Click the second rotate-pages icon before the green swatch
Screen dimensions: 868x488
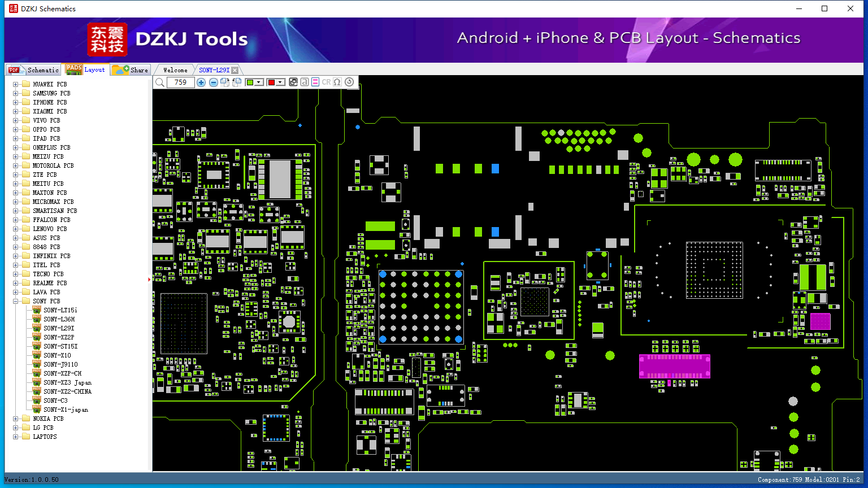(x=237, y=82)
